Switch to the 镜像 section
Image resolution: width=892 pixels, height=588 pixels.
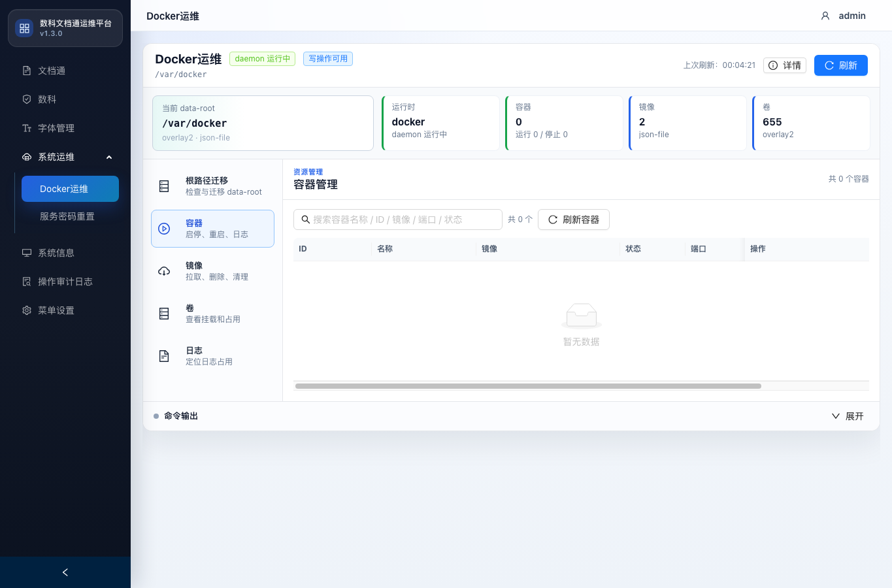212,271
